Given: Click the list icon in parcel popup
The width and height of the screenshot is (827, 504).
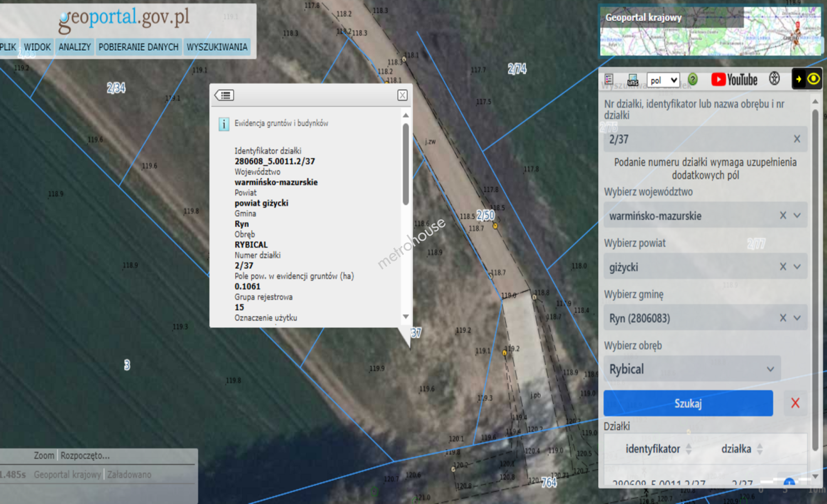Looking at the screenshot, I should click(x=224, y=95).
